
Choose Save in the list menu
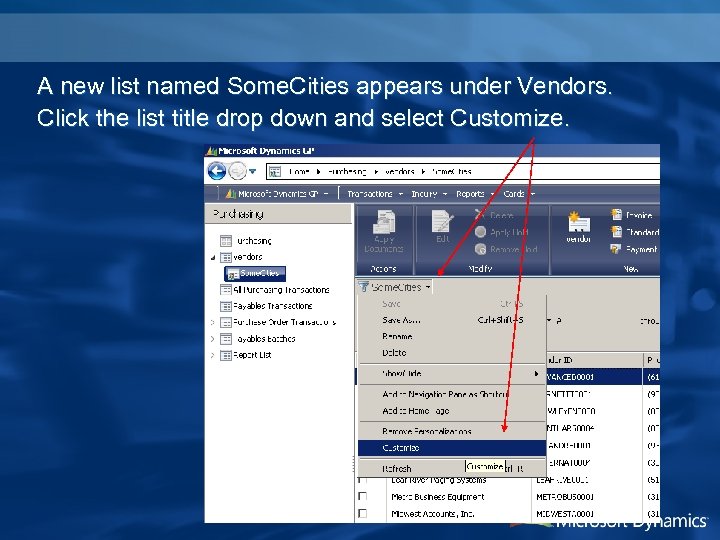(452, 304)
